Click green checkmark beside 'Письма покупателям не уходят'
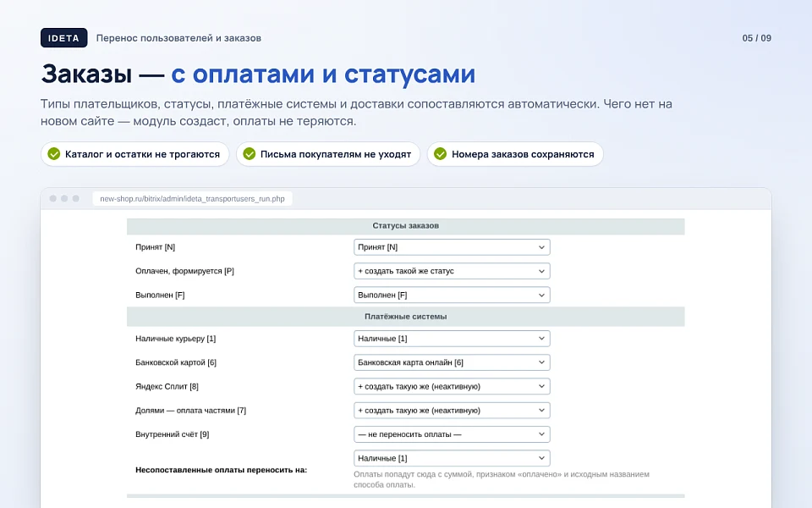 pos(249,154)
